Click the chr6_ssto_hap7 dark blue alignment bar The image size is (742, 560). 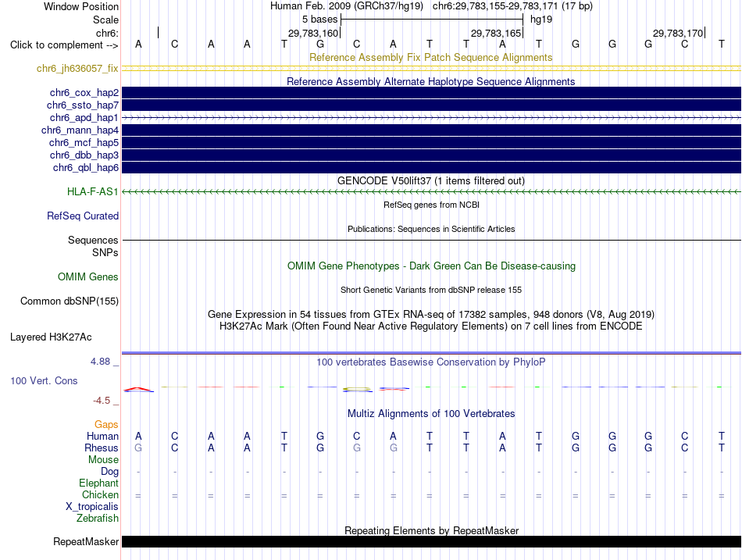[431, 105]
